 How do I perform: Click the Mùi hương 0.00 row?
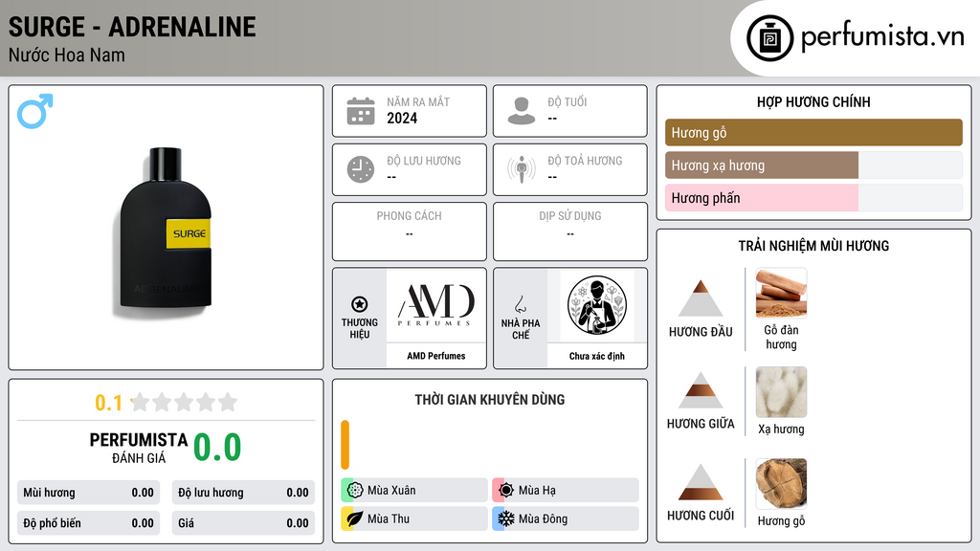[x=88, y=493]
